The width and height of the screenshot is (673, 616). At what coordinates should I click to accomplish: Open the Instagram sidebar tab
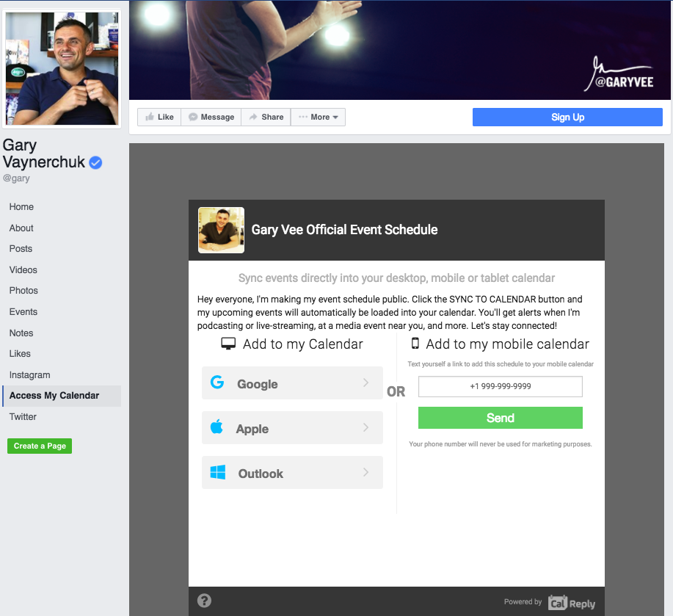[x=29, y=374]
